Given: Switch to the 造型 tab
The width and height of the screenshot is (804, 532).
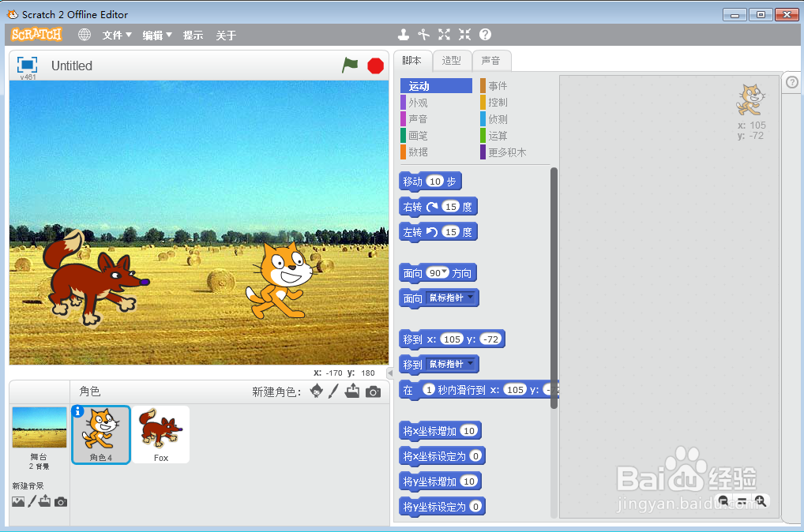Looking at the screenshot, I should [451, 61].
